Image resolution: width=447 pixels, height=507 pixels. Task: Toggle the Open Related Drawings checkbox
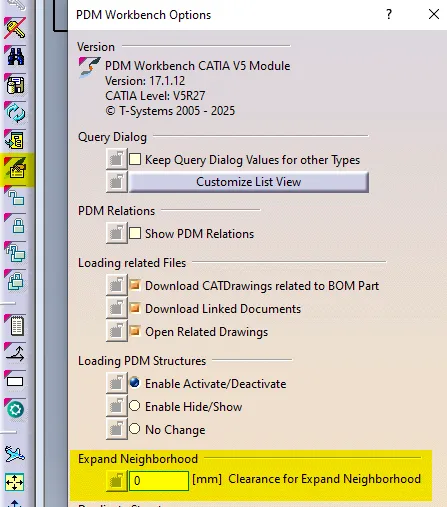click(135, 331)
